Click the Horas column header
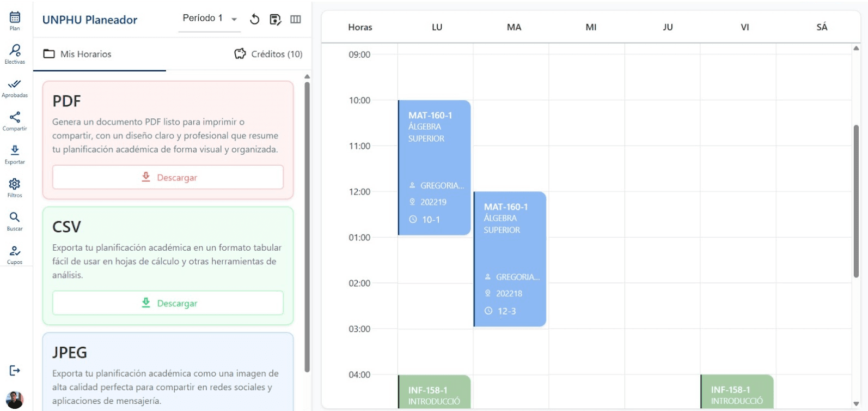Image resolution: width=868 pixels, height=411 pixels. 360,27
